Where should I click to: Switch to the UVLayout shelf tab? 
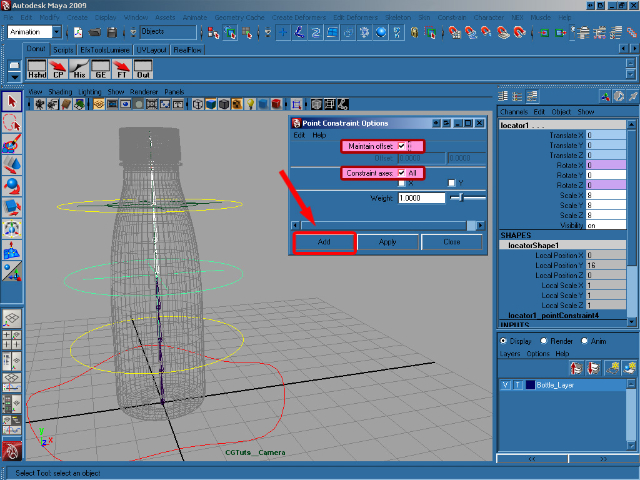(x=151, y=50)
